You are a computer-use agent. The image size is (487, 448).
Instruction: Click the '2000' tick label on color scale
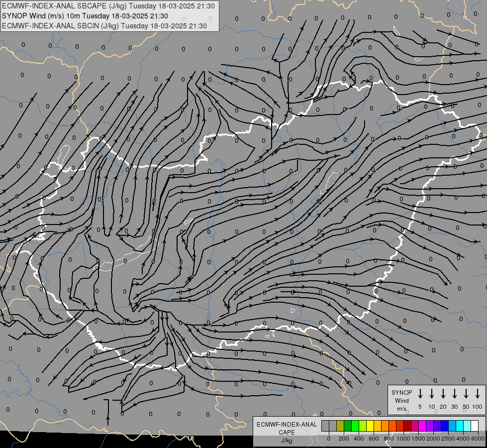pos(433,439)
